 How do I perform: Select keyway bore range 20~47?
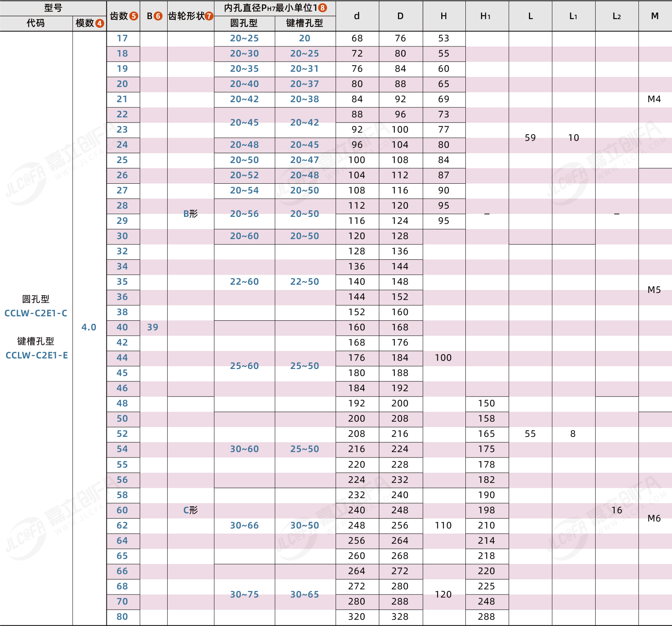point(305,160)
